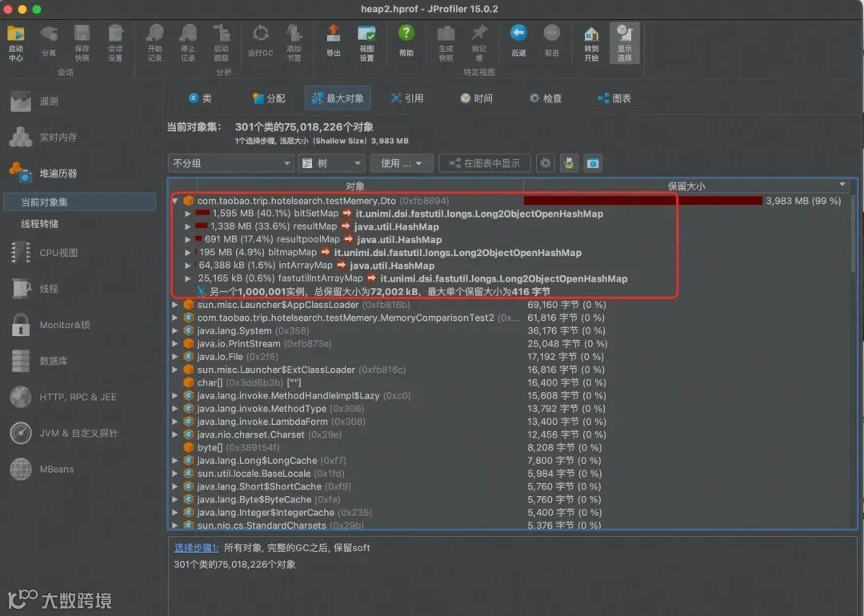
Task: Expand the intArrayMap 64,388 kB row
Action: click(188, 266)
